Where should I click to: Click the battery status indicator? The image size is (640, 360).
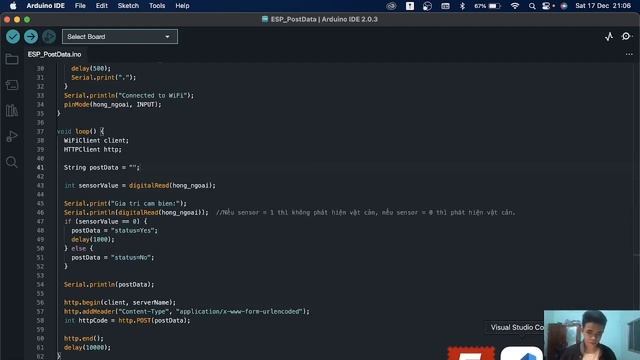tap(487, 6)
